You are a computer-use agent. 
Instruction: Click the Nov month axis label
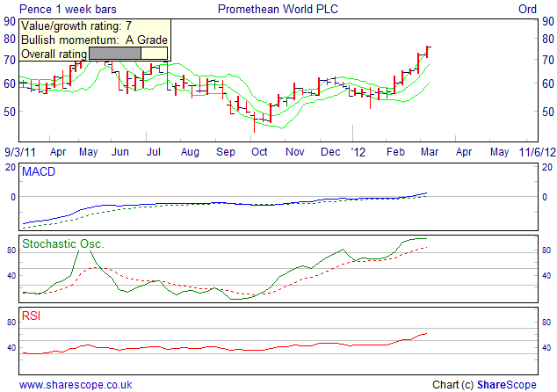pyautogui.click(x=295, y=152)
